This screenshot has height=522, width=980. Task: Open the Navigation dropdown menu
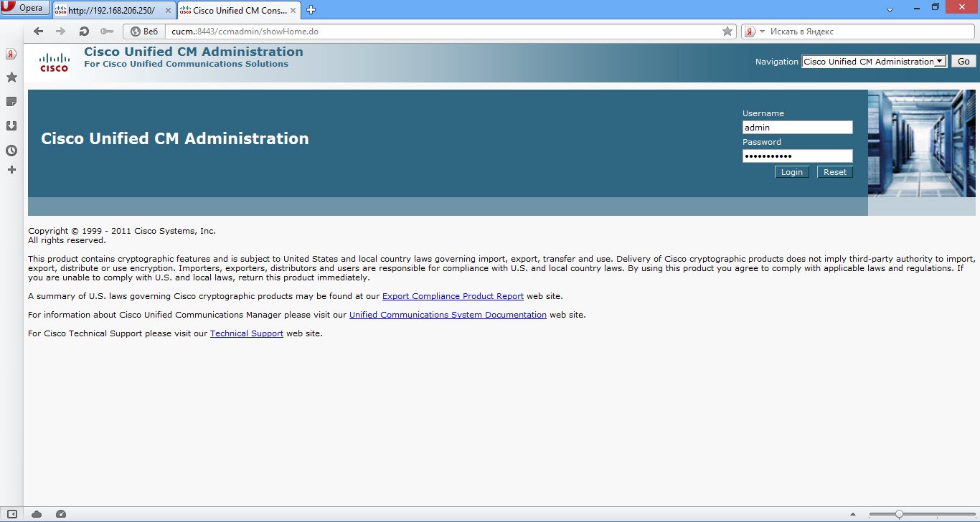tap(872, 61)
